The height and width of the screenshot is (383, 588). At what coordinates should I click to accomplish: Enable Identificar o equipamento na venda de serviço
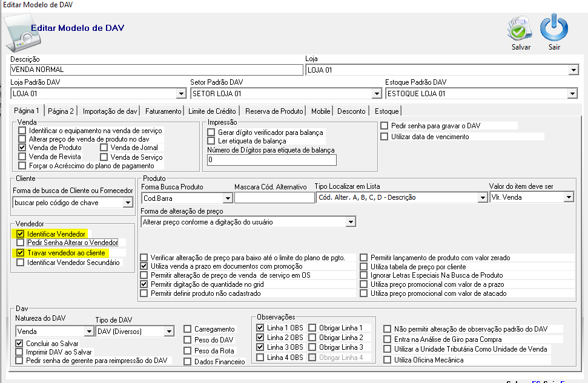[x=22, y=131]
